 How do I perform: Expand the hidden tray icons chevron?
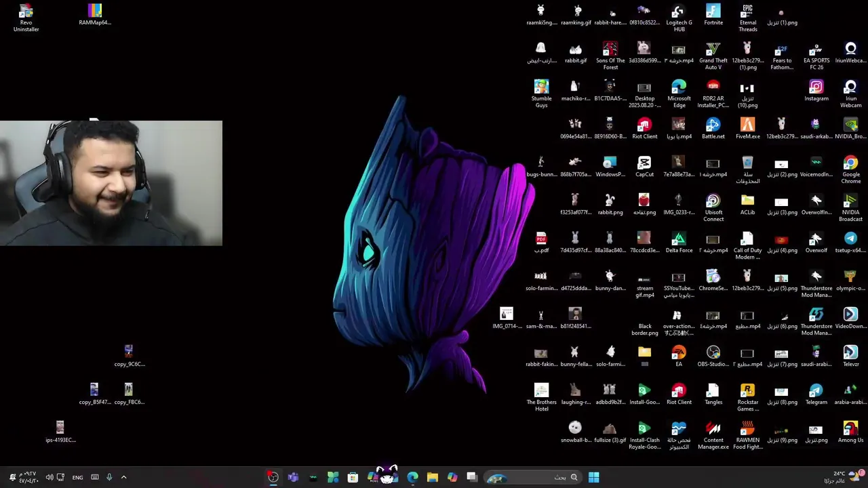123,477
